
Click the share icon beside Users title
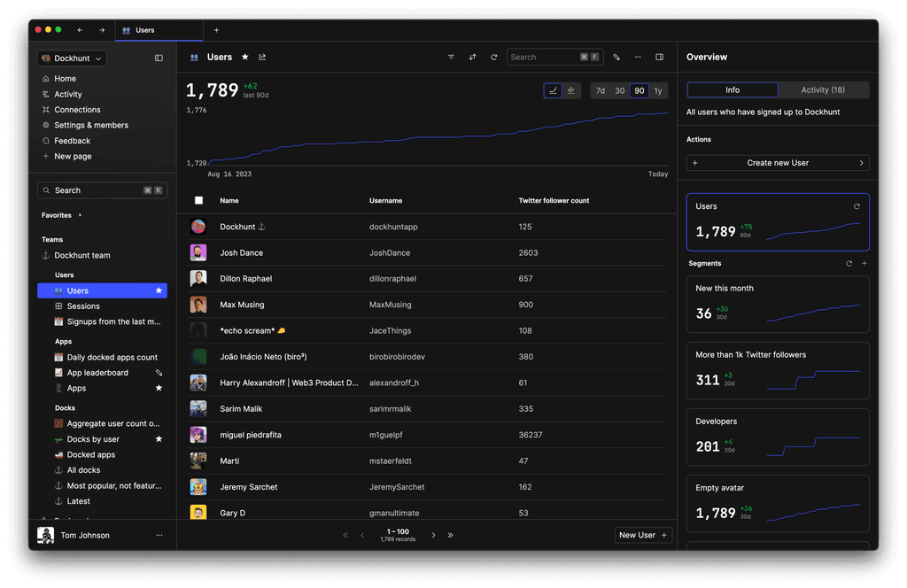pos(262,57)
